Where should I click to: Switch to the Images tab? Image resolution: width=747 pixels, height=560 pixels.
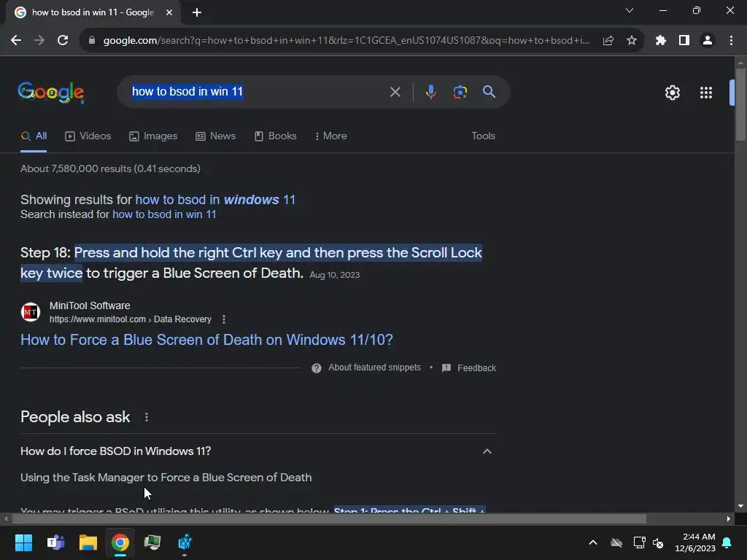point(153,136)
